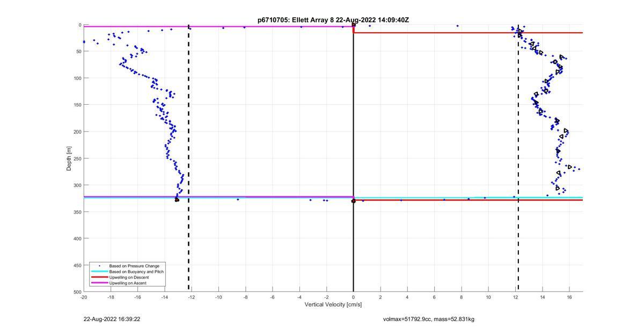Click x-axis tick label '-16'
The height and width of the screenshot is (328, 644).
[x=137, y=297]
